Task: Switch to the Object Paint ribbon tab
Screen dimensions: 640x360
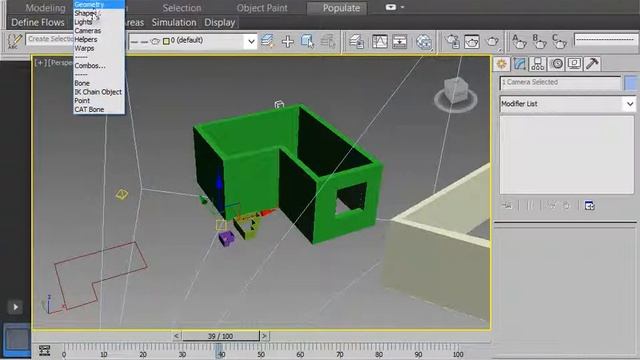Action: tap(262, 8)
